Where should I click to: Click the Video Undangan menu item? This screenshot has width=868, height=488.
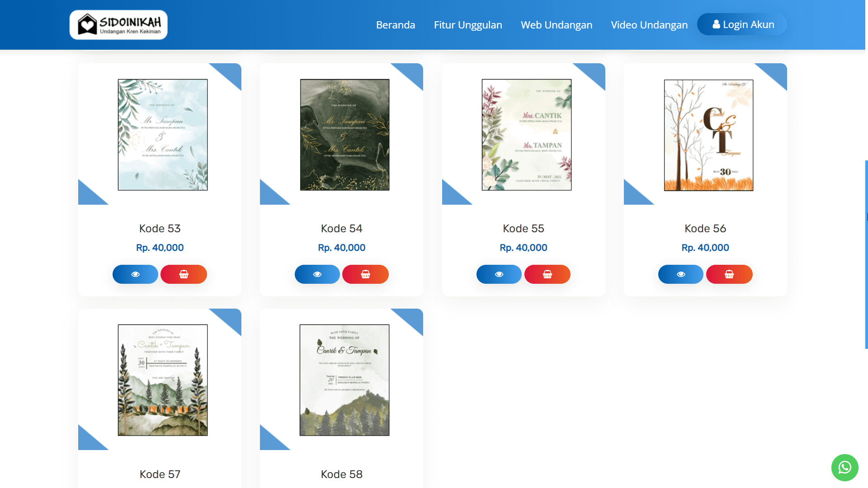coord(649,25)
